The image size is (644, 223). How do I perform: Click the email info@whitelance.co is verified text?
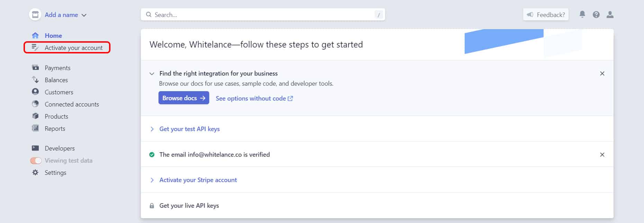[x=214, y=155]
